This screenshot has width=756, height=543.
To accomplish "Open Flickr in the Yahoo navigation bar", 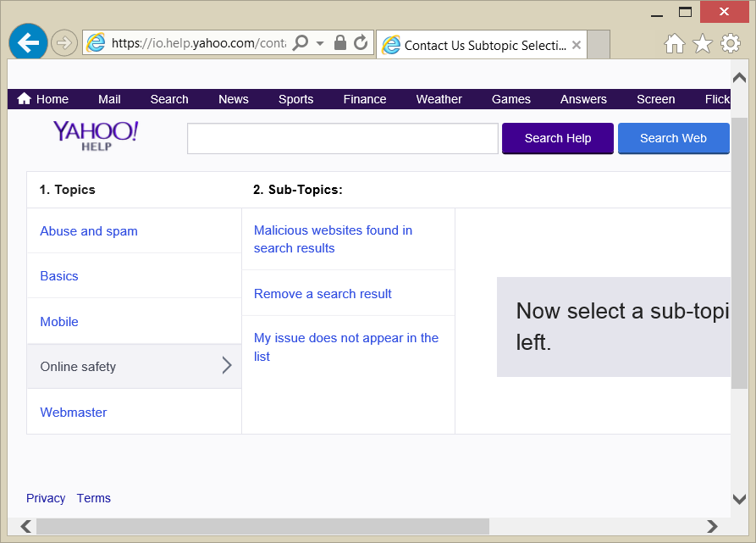I will tap(717, 99).
